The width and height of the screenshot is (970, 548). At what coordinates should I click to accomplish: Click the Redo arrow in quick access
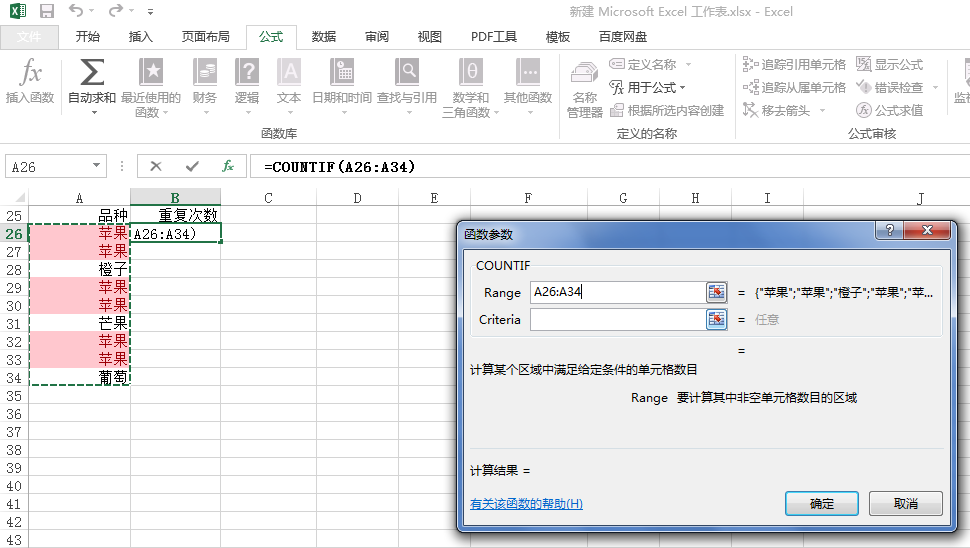[116, 11]
